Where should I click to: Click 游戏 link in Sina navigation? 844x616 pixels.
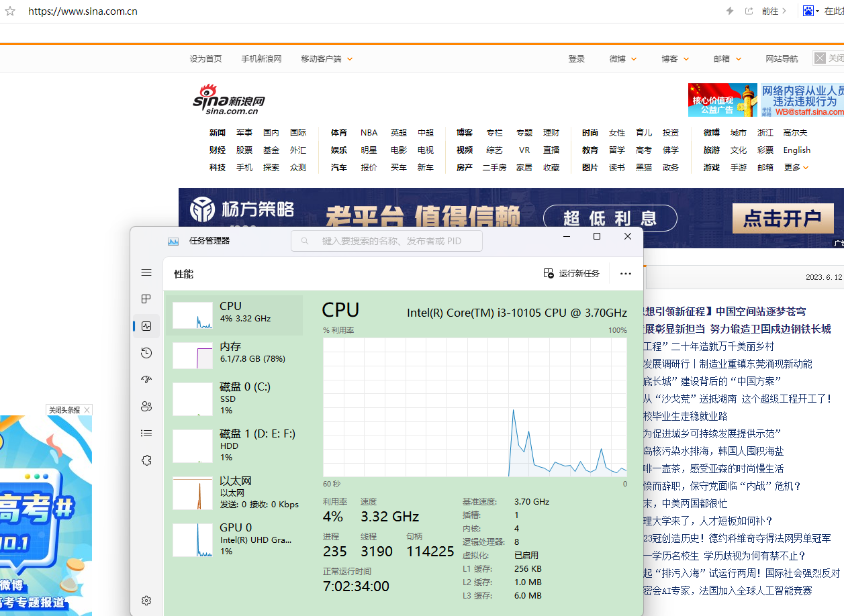[712, 168]
